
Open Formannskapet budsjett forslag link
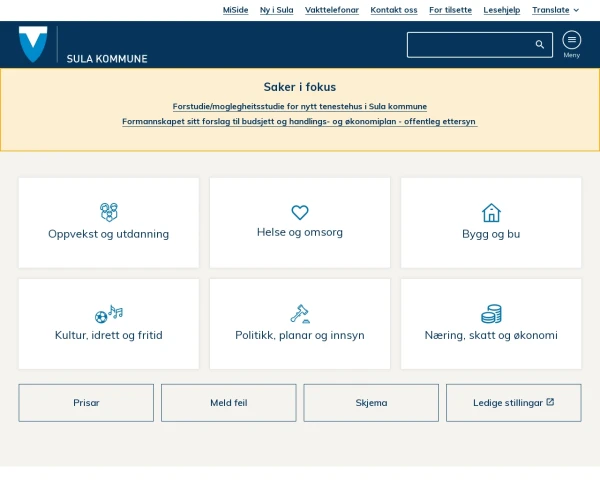pos(300,122)
